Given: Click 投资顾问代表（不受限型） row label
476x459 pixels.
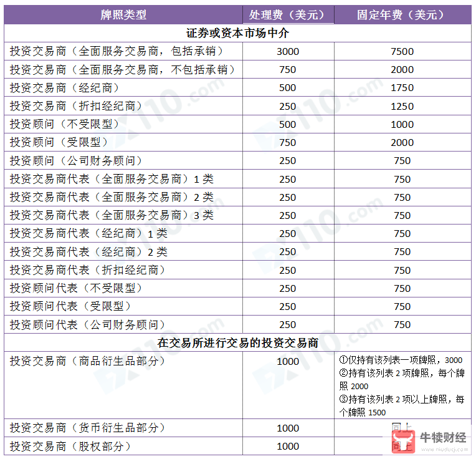Looking at the screenshot, I should (x=77, y=288).
